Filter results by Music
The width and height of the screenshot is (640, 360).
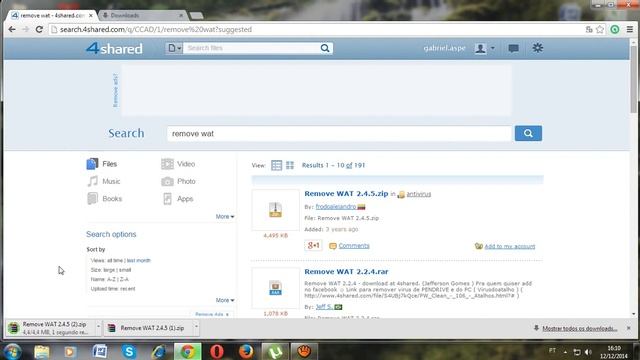click(104, 181)
